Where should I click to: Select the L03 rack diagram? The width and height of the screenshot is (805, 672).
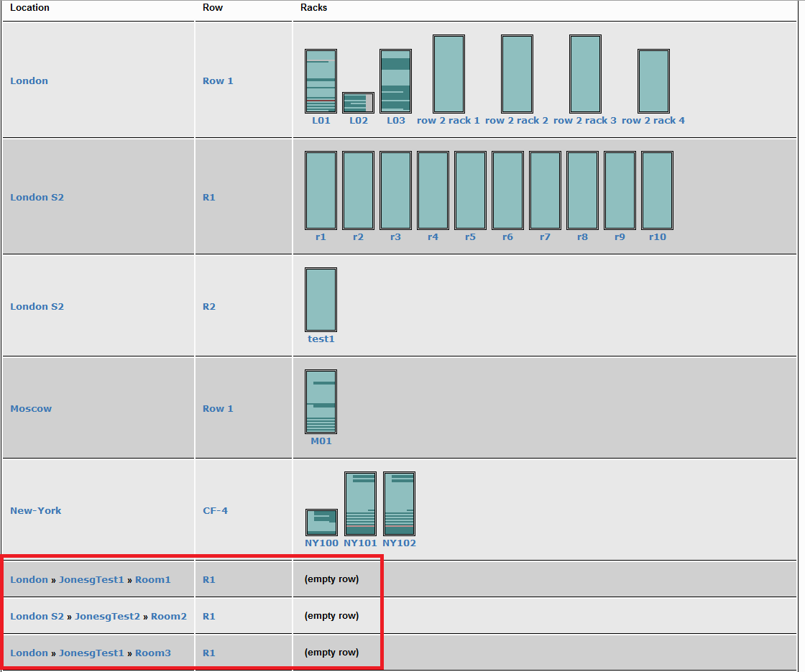(x=395, y=81)
